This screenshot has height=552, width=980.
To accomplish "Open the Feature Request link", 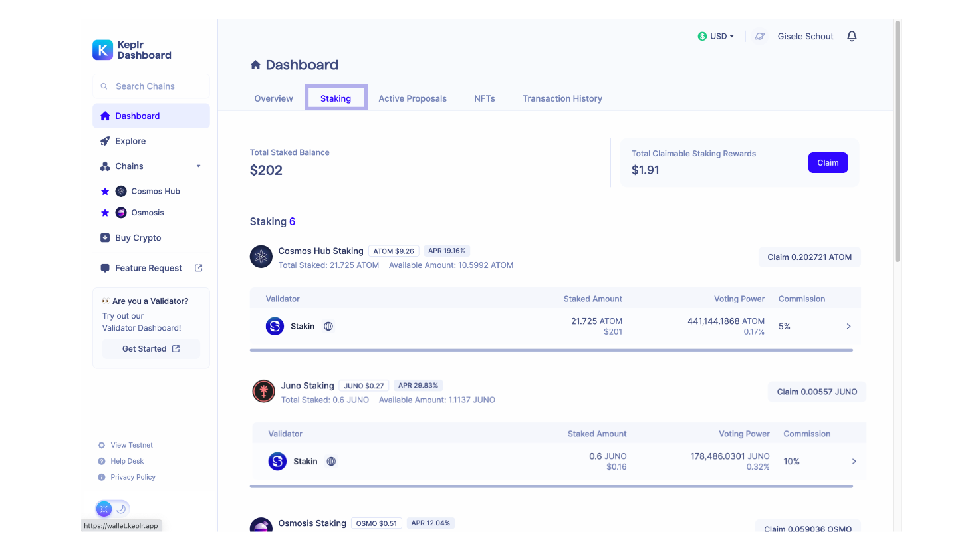I will point(151,268).
